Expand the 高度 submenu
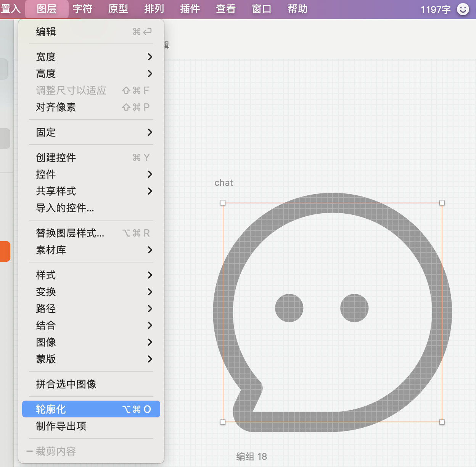This screenshot has width=476, height=467. (x=91, y=74)
